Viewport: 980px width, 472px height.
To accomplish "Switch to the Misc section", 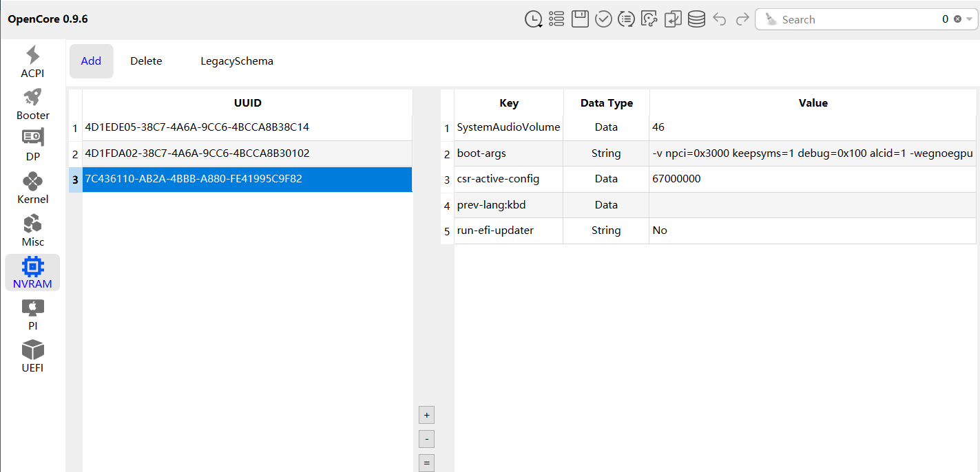I will click(33, 231).
